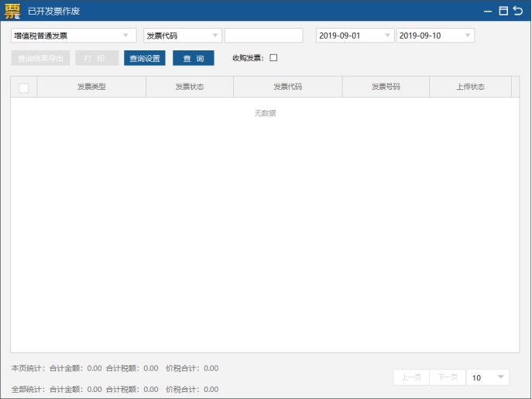Open the end date picker 2019-09-10
532x399 pixels.
pos(435,36)
